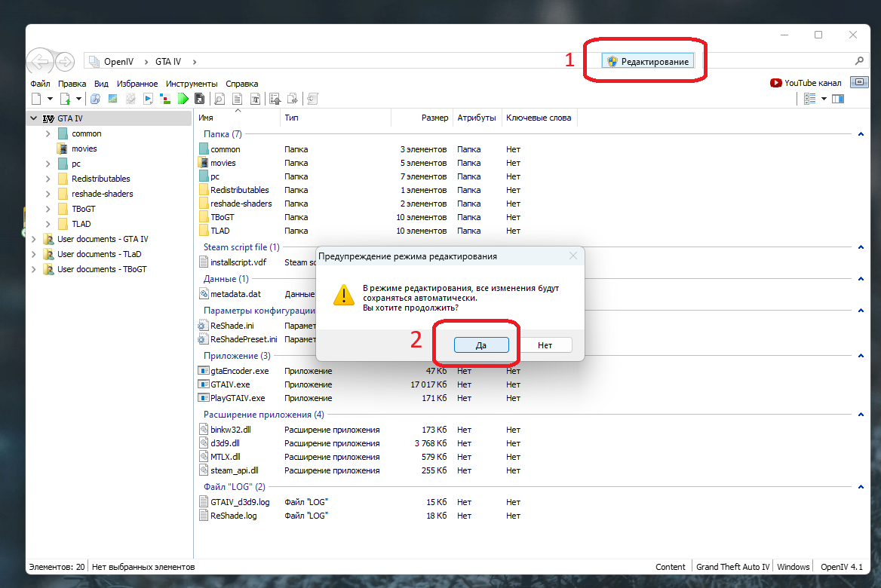Click the list with up arrow icon
The image size is (881, 588).
[275, 99]
